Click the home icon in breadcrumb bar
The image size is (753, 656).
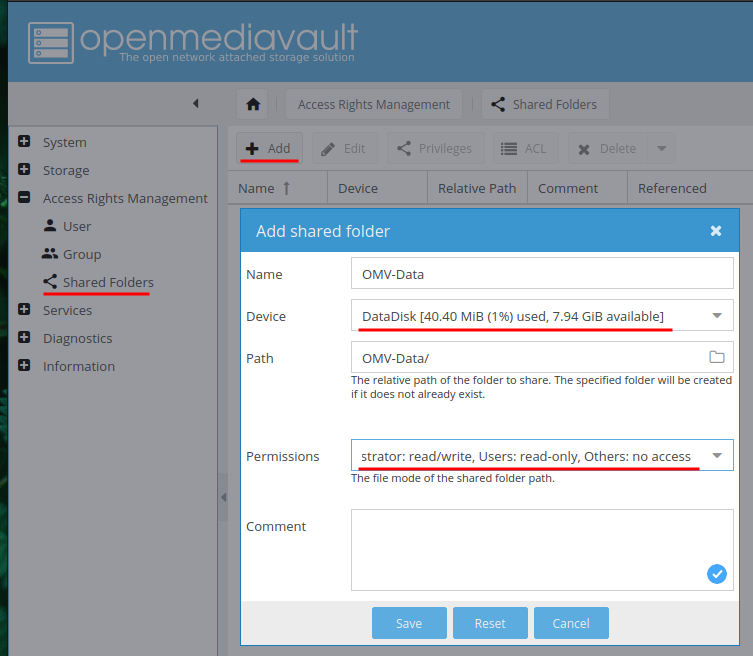(x=253, y=104)
